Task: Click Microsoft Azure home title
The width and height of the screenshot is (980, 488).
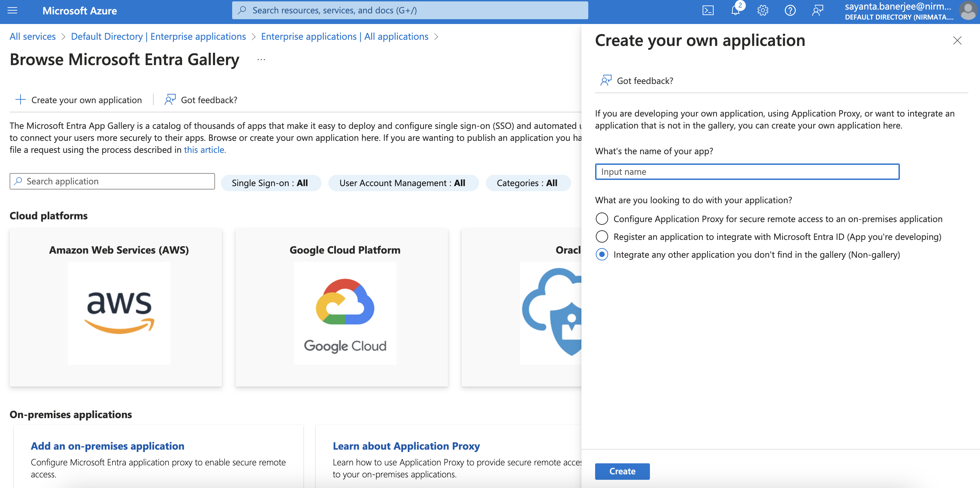Action: pos(79,11)
